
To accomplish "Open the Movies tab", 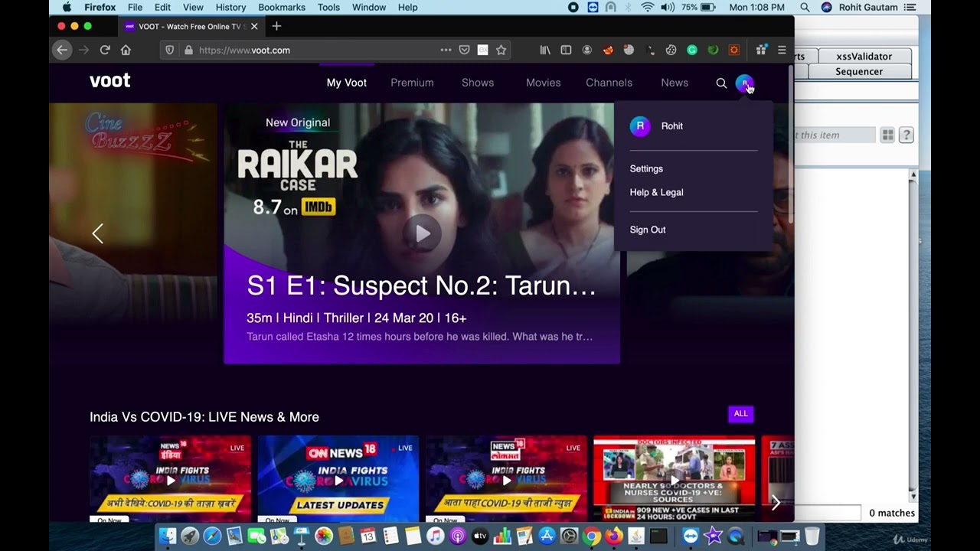I will coord(544,83).
